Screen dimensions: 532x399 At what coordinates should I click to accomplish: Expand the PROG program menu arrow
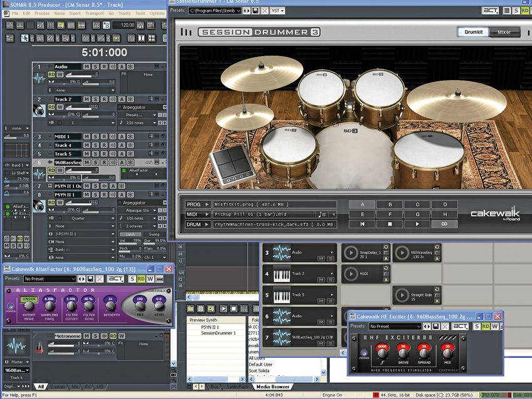point(207,205)
